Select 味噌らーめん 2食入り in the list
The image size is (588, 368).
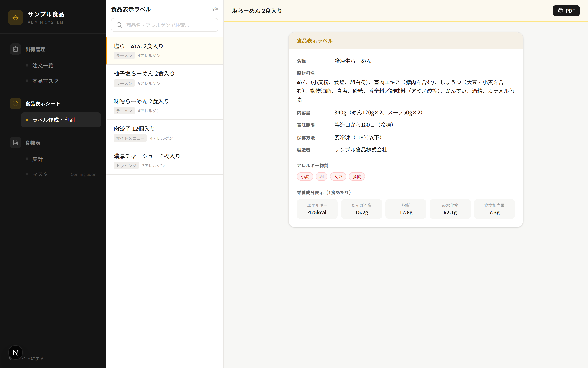pyautogui.click(x=165, y=106)
